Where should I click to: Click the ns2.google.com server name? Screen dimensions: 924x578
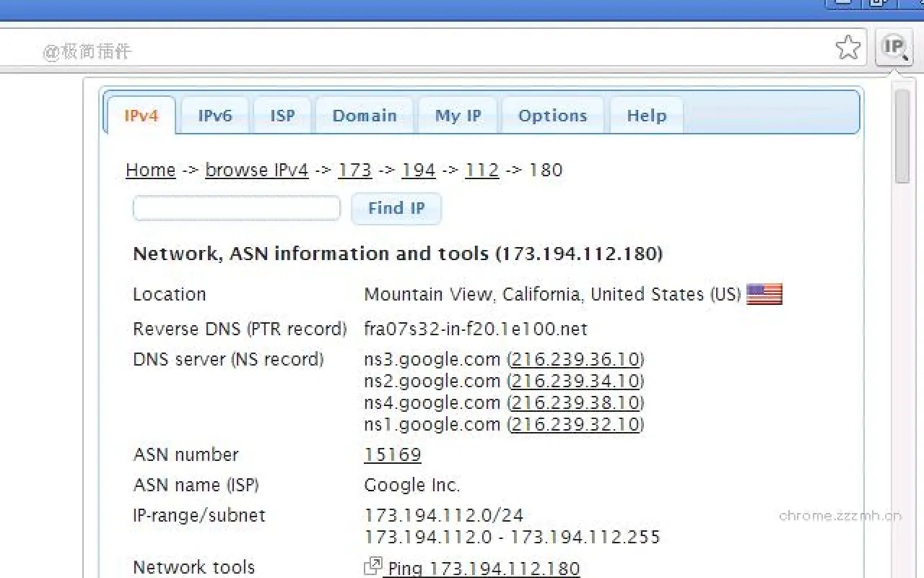pos(432,381)
